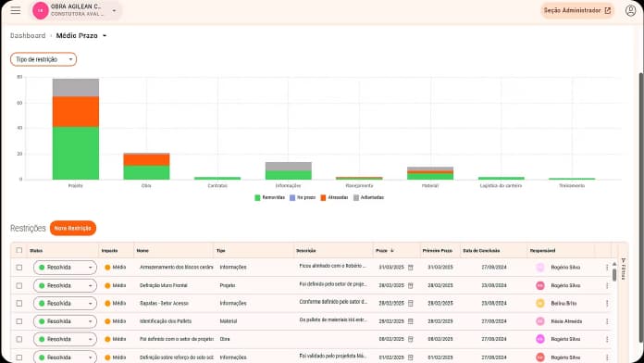This screenshot has height=363, width=644.
Task: Click the Nova Restrição button
Action: pos(73,228)
